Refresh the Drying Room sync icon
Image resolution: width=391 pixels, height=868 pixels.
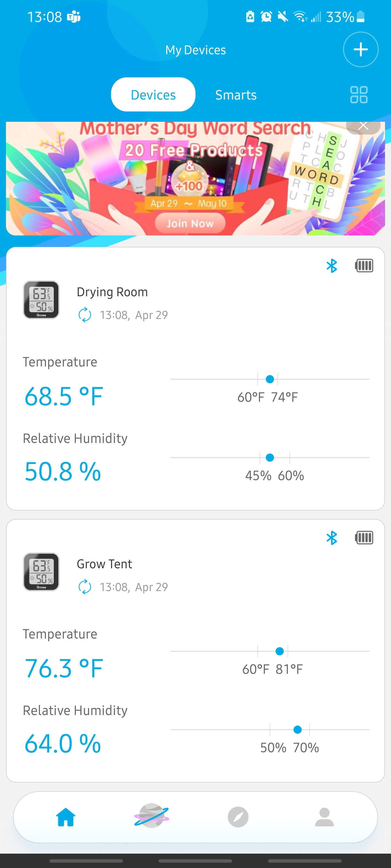click(x=85, y=315)
